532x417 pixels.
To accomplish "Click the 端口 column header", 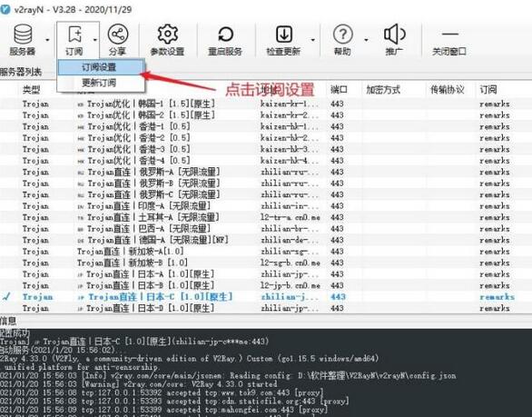I will click(x=339, y=90).
